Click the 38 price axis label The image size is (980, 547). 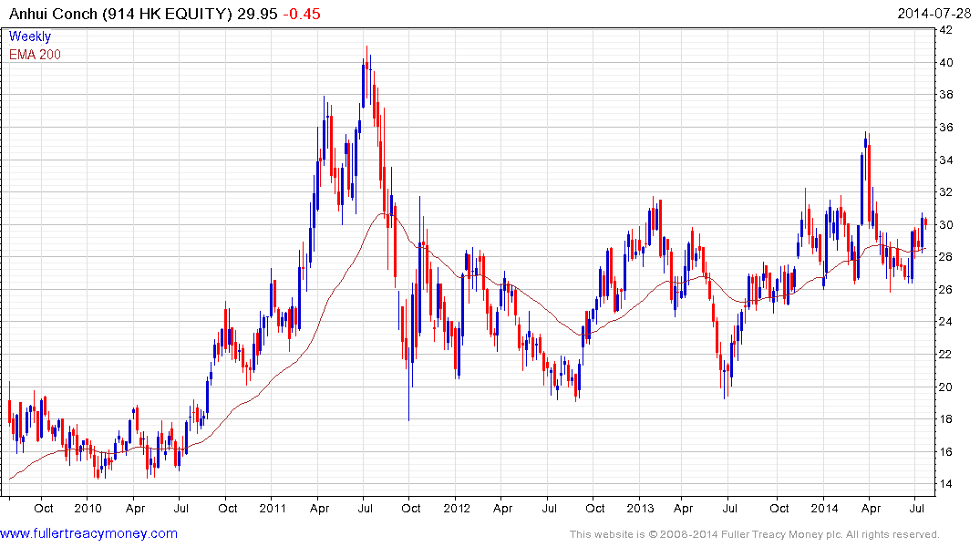(x=946, y=95)
